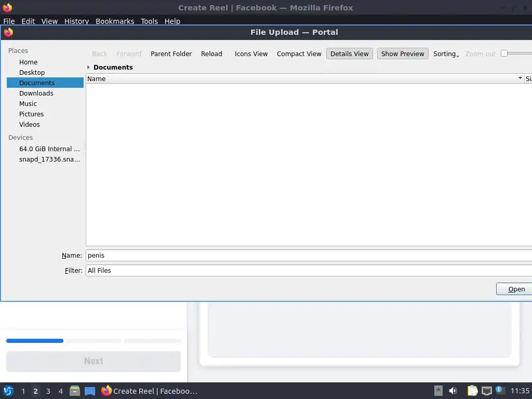
Task: Select Desktop in Places
Action: pyautogui.click(x=45, y=73)
